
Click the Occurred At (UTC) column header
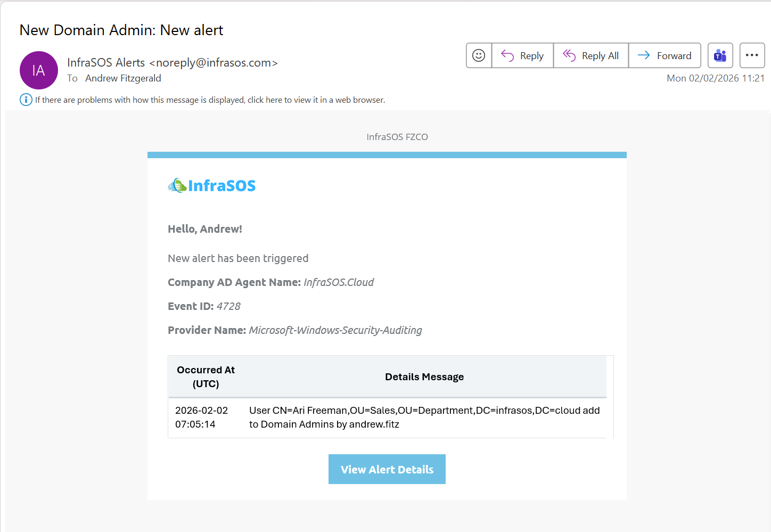click(x=206, y=377)
